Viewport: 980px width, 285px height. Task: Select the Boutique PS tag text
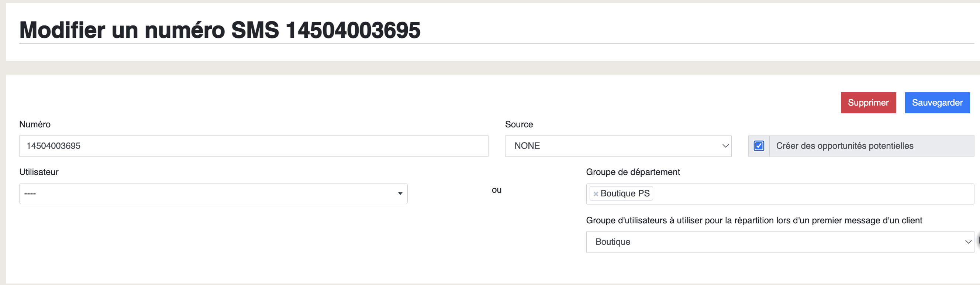pos(625,194)
